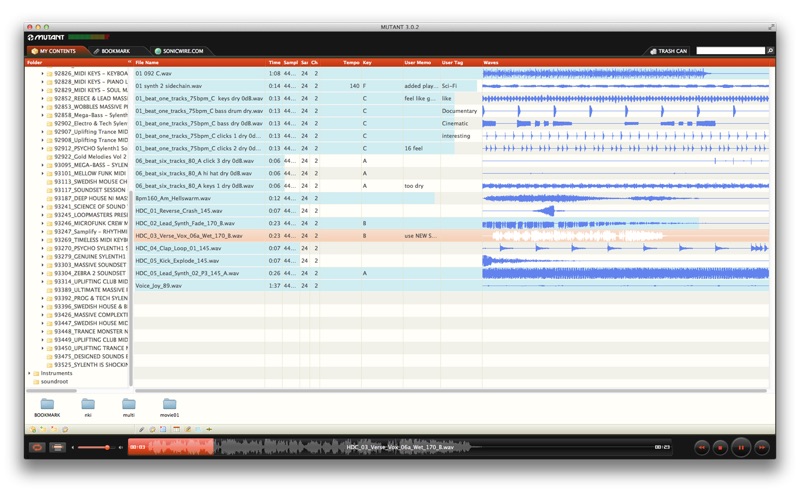Toggle the button beside the loop control

pyautogui.click(x=58, y=447)
